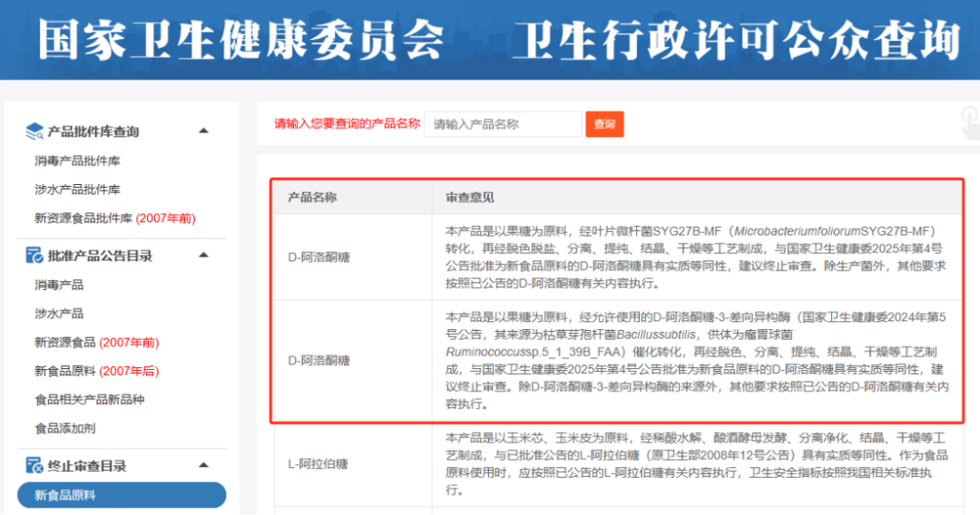The height and width of the screenshot is (515, 980).
Task: Click the L-阿拉伯糖 product name
Action: pyautogui.click(x=318, y=464)
